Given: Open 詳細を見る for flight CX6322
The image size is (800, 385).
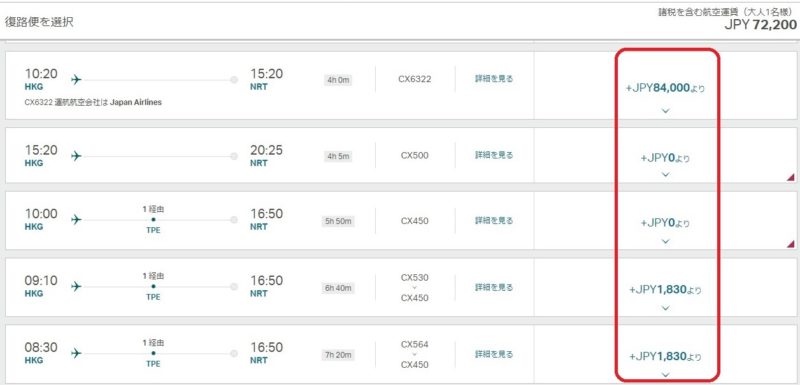Looking at the screenshot, I should pyautogui.click(x=494, y=79).
